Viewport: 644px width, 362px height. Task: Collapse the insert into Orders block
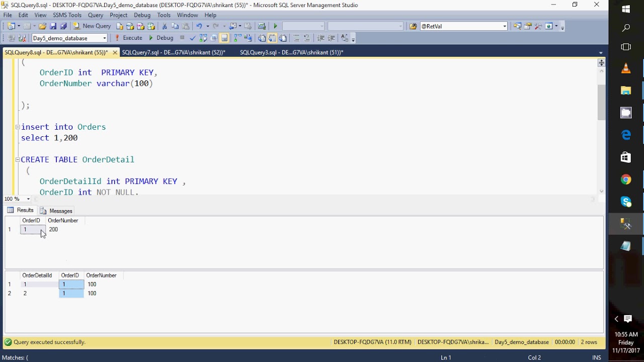[x=18, y=127]
